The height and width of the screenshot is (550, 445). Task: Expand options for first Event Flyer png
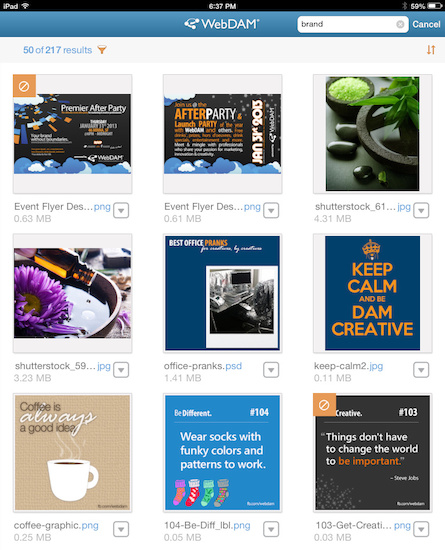click(x=121, y=210)
